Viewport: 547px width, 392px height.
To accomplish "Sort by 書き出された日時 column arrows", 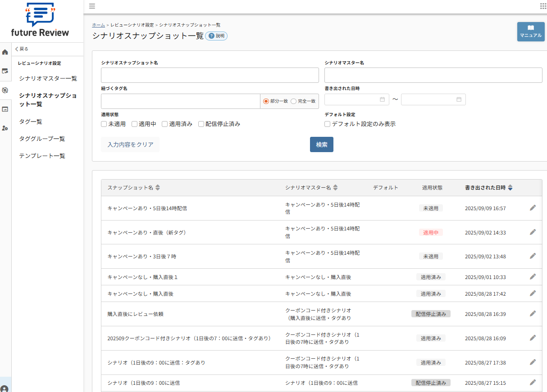I will point(510,188).
